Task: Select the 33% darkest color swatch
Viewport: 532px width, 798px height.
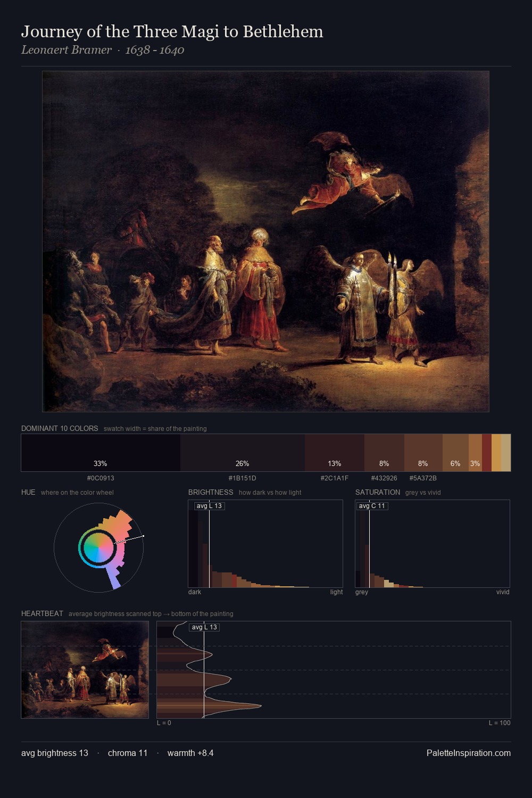Action: pyautogui.click(x=101, y=453)
